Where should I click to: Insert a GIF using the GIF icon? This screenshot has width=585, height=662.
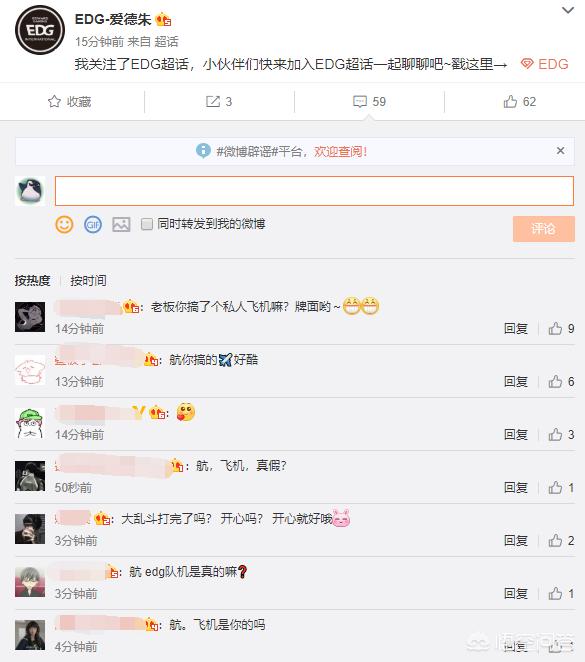[x=93, y=225]
